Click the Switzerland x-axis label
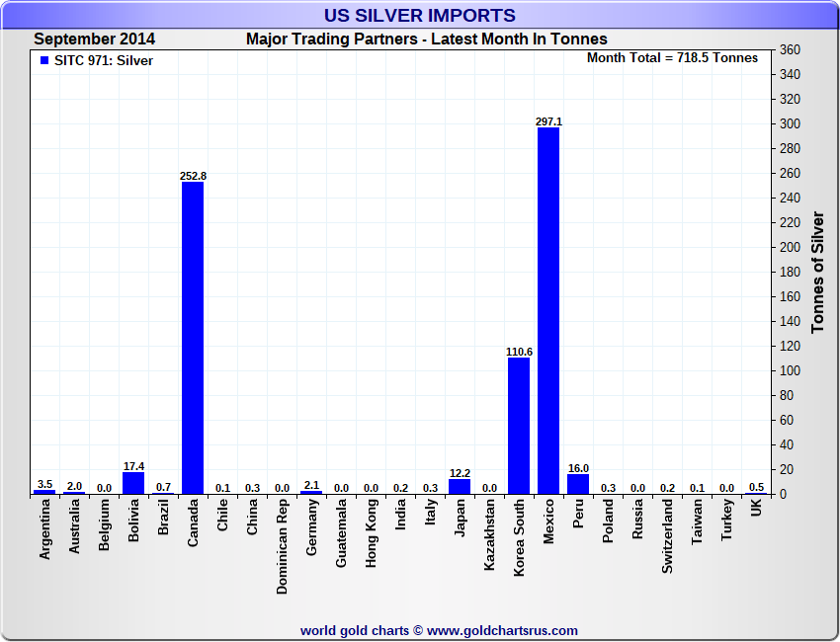Screen dimensions: 840x642 pyautogui.click(x=667, y=535)
